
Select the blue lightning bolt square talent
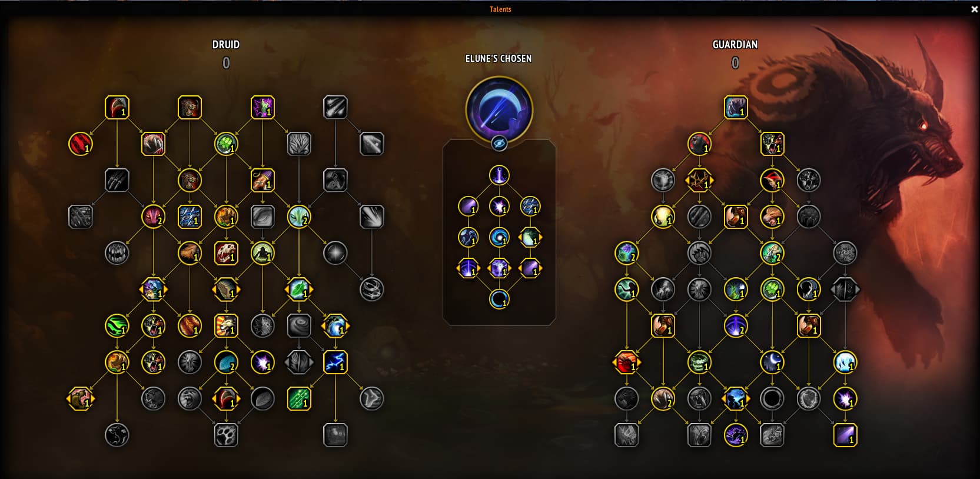coord(335,362)
